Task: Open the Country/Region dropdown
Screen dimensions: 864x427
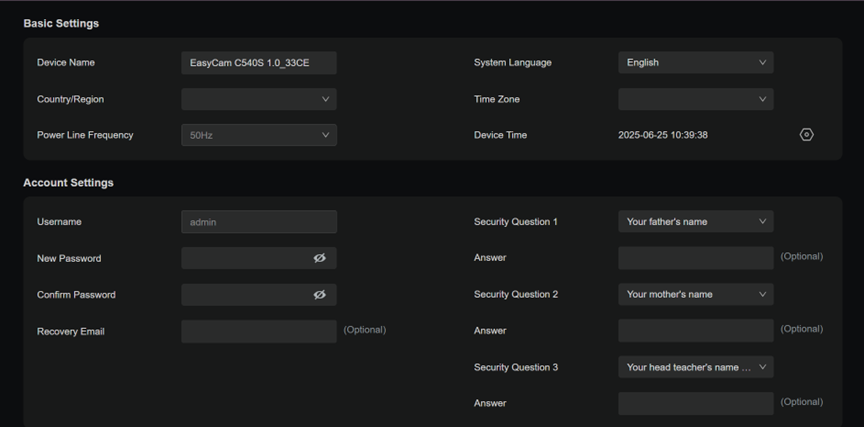Action: point(259,99)
